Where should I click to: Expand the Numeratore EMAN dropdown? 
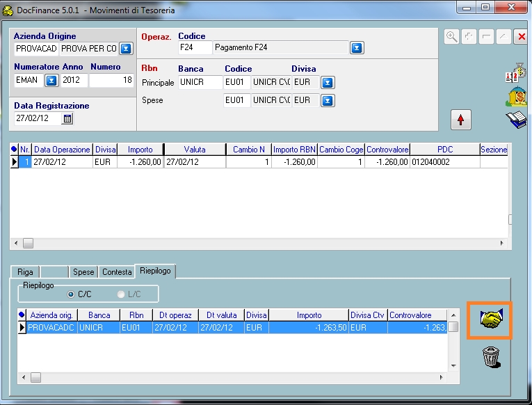click(51, 80)
